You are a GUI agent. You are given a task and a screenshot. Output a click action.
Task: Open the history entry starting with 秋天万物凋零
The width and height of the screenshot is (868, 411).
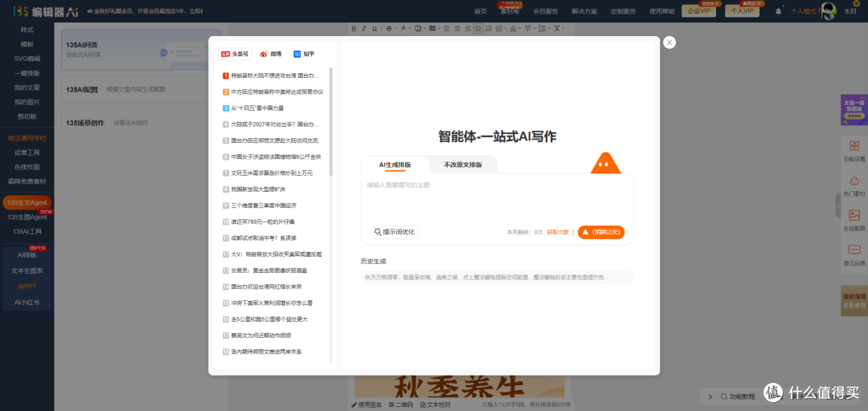pyautogui.click(x=497, y=277)
